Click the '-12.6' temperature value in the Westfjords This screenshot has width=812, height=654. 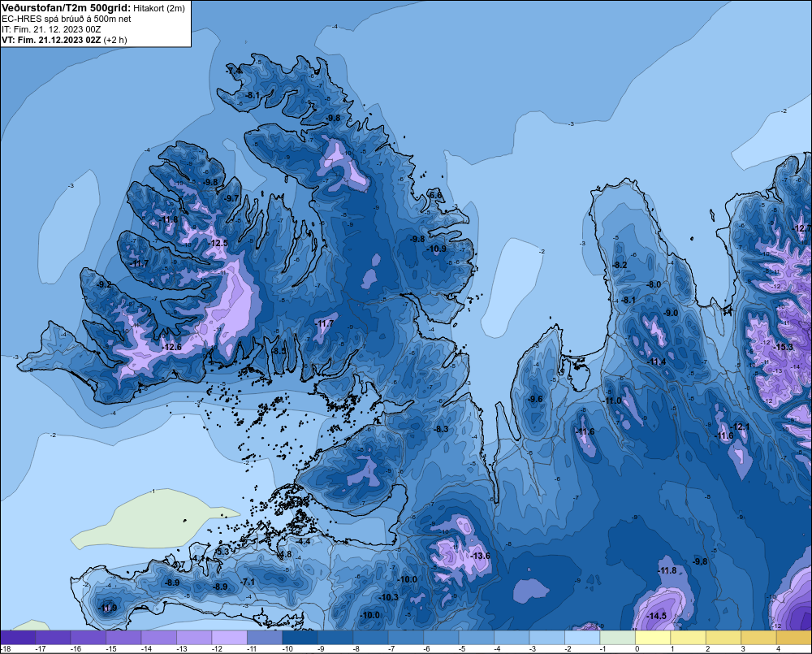tap(171, 347)
